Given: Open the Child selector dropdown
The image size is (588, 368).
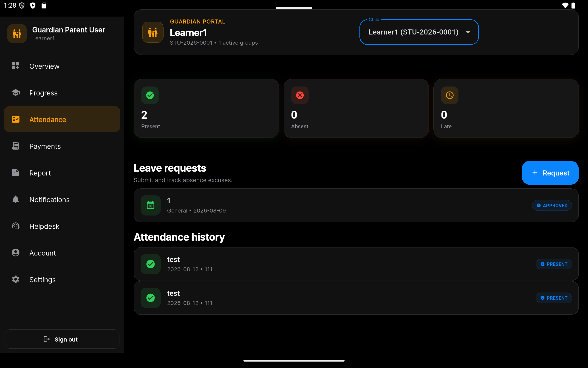Looking at the screenshot, I should (x=419, y=32).
